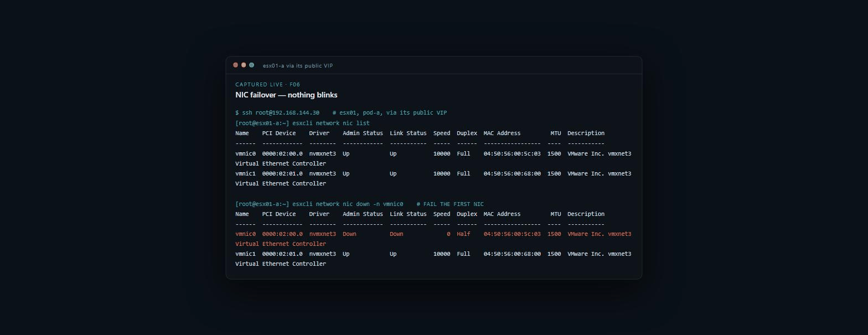This screenshot has height=335, width=868.
Task: Click the yellow minimize dot in title bar
Action: tap(244, 65)
